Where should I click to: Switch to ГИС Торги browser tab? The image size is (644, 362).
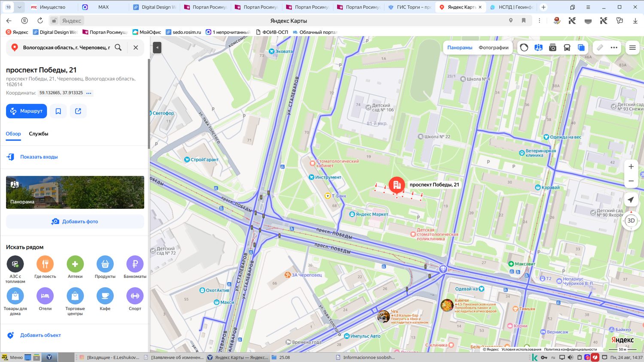click(x=410, y=7)
